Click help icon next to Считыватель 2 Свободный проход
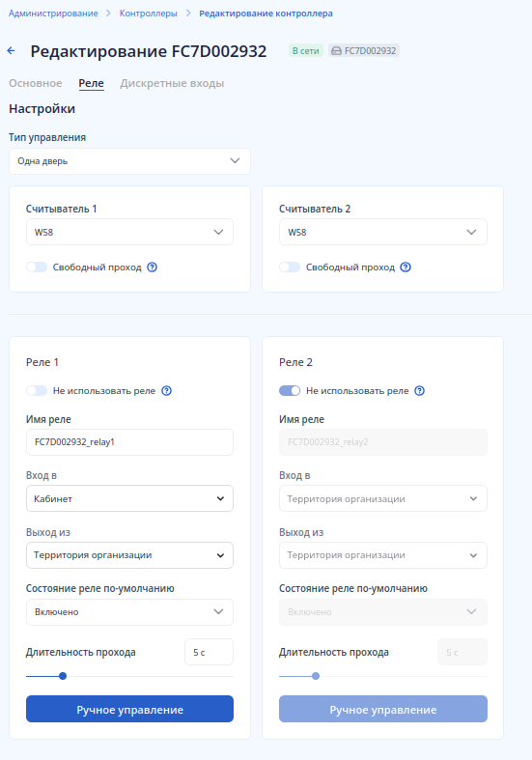Image resolution: width=532 pixels, height=760 pixels. [406, 267]
